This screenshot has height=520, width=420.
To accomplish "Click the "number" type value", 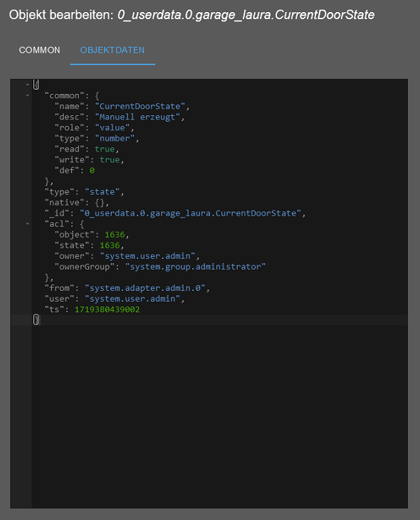I will [x=115, y=138].
